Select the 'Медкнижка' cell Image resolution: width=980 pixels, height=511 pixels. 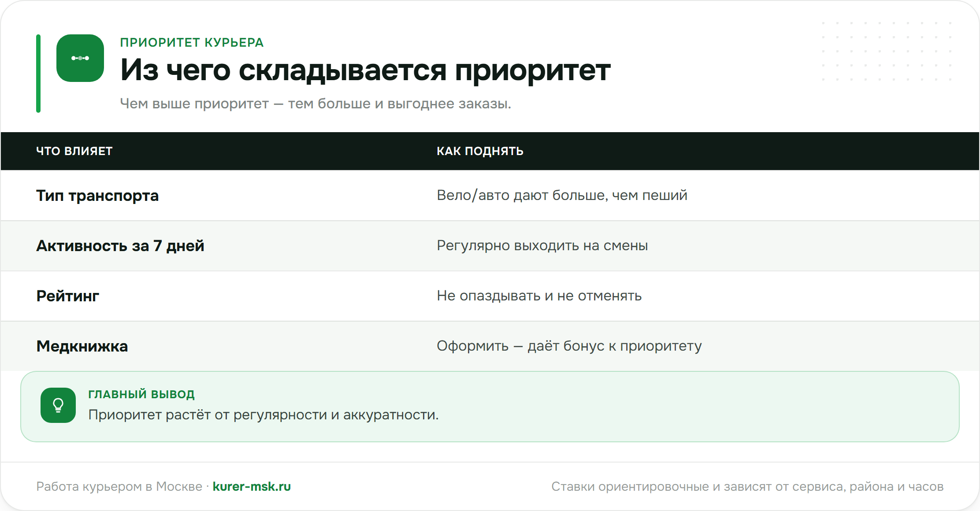[x=82, y=346]
